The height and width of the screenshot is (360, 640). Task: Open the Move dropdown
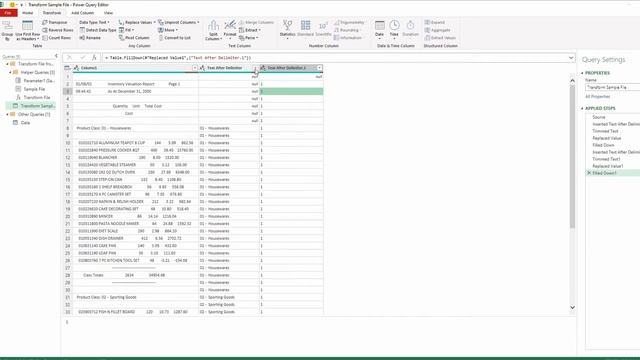click(168, 30)
